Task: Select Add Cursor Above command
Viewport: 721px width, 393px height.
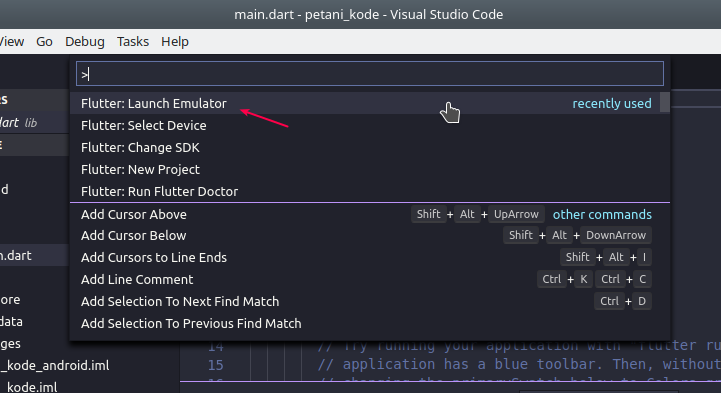Action: pos(370,214)
